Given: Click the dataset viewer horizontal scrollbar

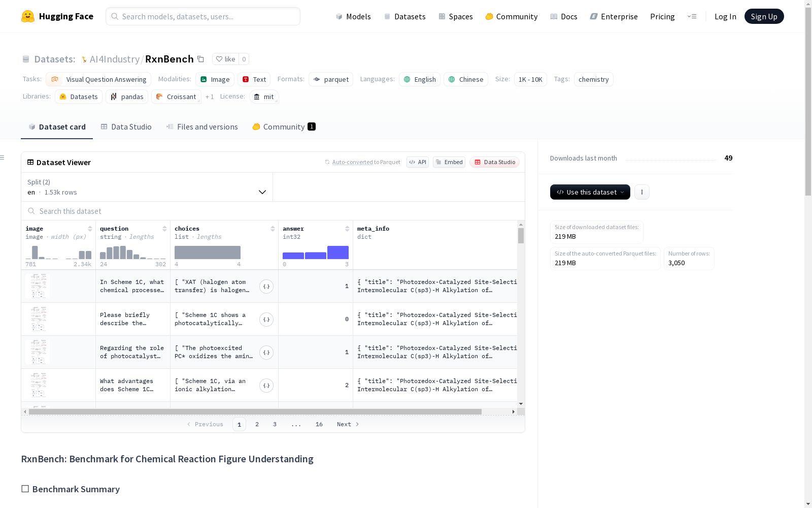Looking at the screenshot, I should pyautogui.click(x=255, y=411).
